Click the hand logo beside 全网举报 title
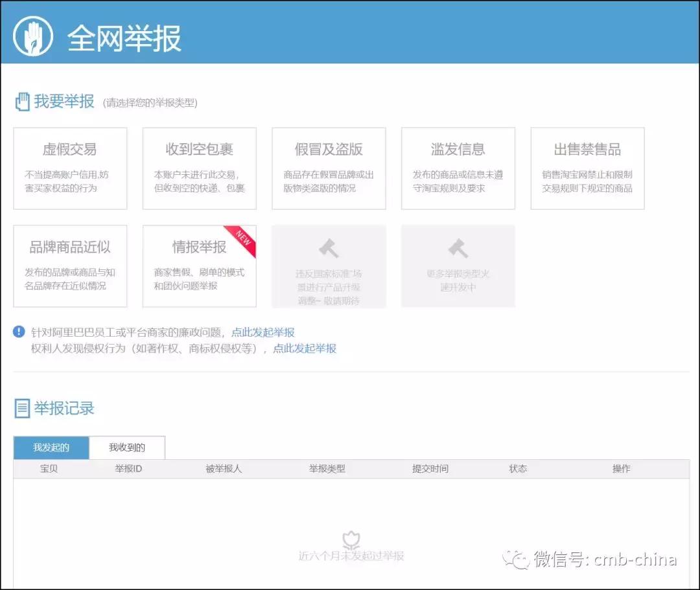 [31, 35]
